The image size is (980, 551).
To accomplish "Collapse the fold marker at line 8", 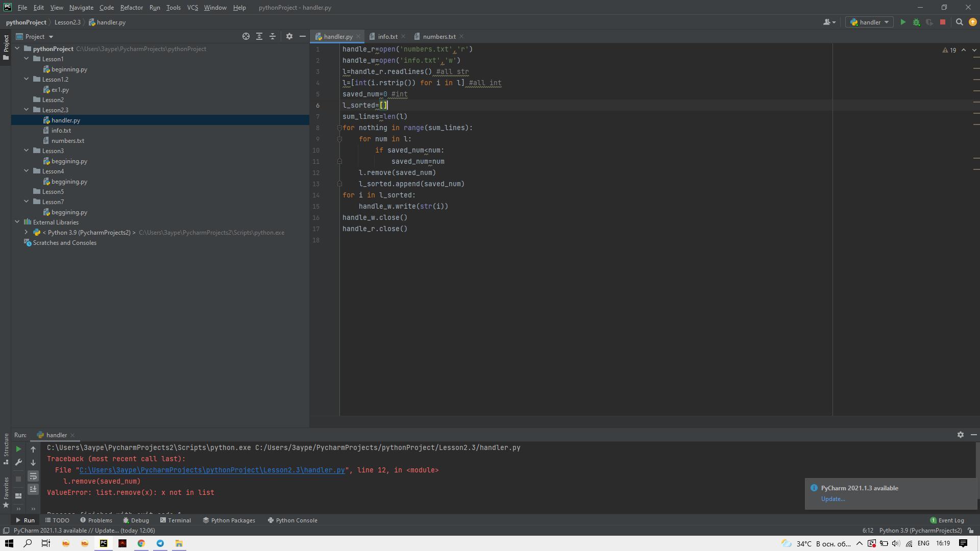I will click(x=339, y=128).
